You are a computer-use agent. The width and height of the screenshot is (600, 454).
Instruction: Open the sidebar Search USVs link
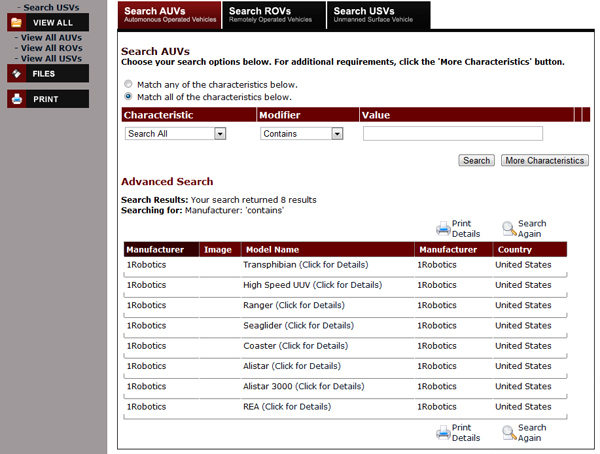point(51,7)
